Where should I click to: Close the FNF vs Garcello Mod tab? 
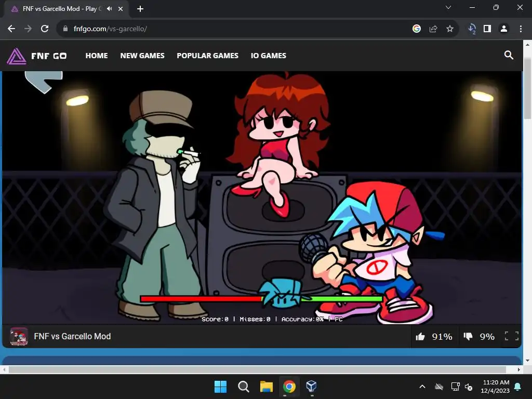(x=121, y=9)
